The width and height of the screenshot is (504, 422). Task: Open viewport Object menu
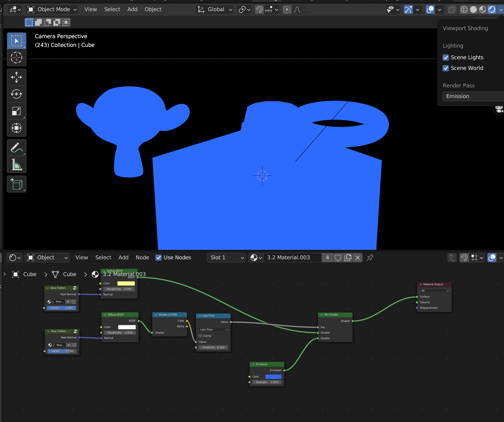[153, 9]
